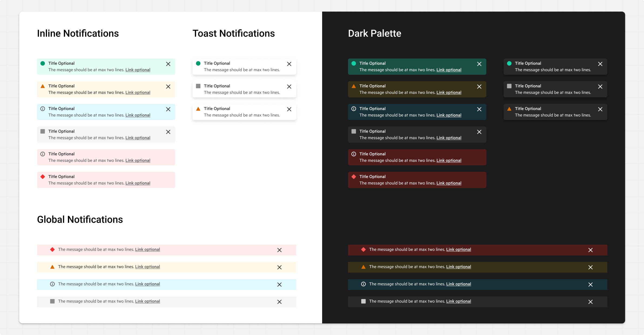This screenshot has height=335, width=644.
Task: Click the info icon in the dark teal notification
Action: tap(354, 109)
